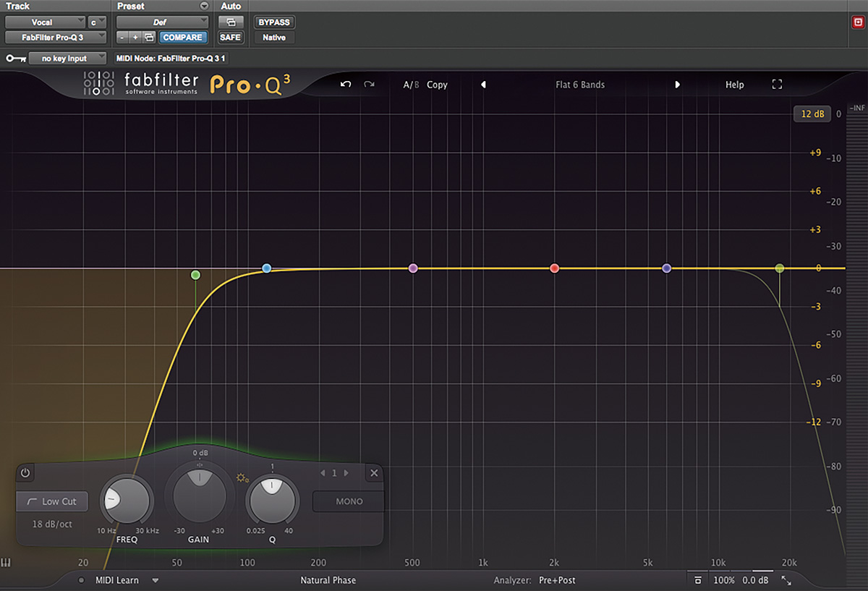Open the no key input dropdown
Viewport: 868px width, 591px height.
pyautogui.click(x=68, y=58)
